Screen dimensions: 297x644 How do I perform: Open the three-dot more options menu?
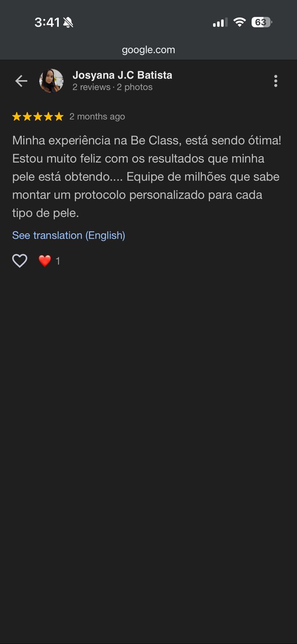276,81
